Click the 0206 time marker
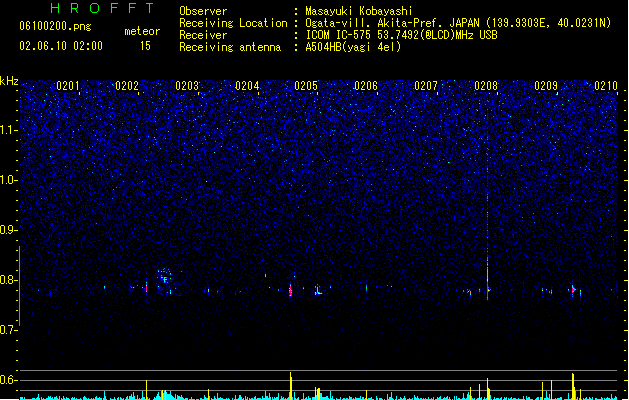 pyautogui.click(x=366, y=86)
